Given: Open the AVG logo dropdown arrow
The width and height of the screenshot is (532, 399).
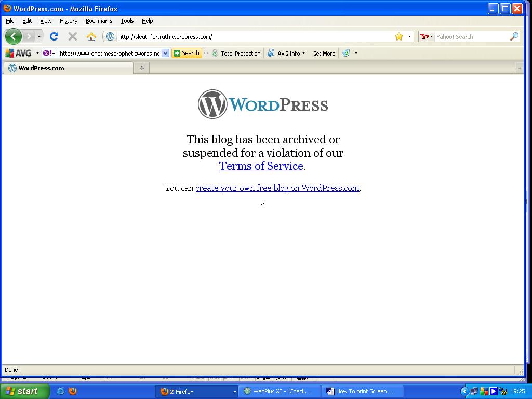Looking at the screenshot, I should click(37, 54).
